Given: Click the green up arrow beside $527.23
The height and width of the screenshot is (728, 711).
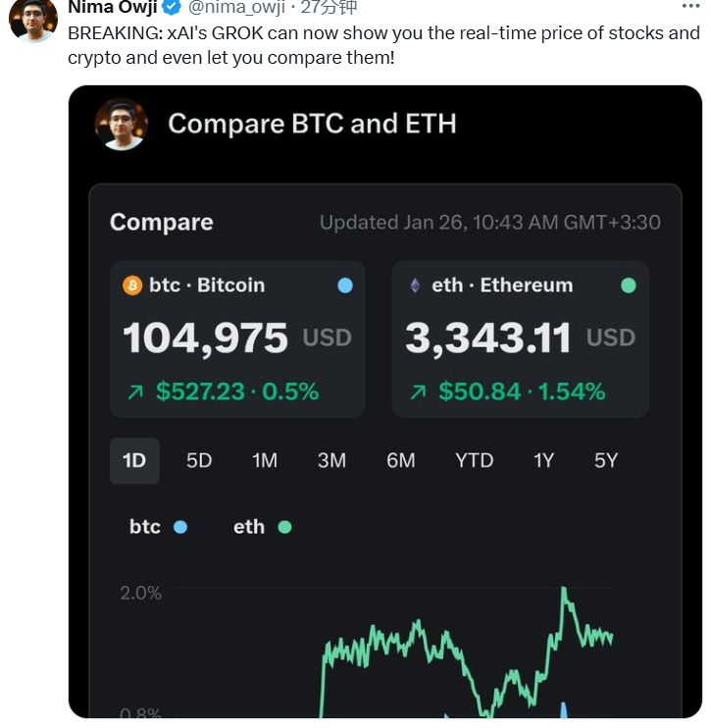Looking at the screenshot, I should point(135,392).
